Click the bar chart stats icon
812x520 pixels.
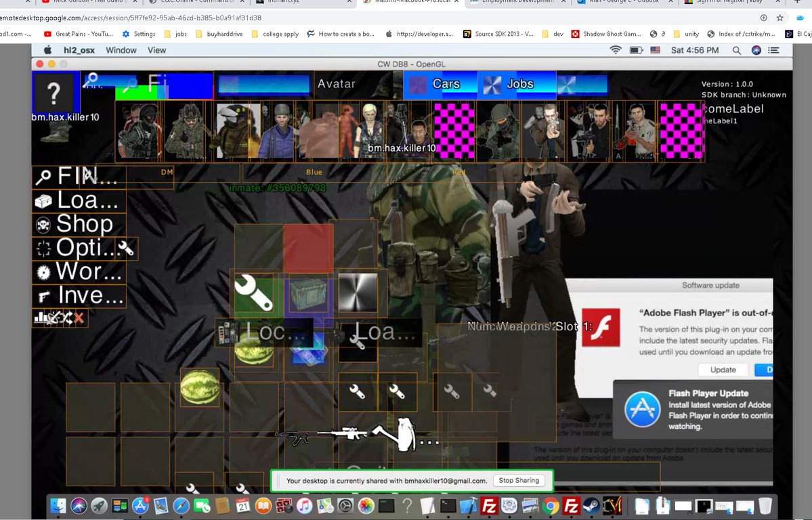pos(41,317)
